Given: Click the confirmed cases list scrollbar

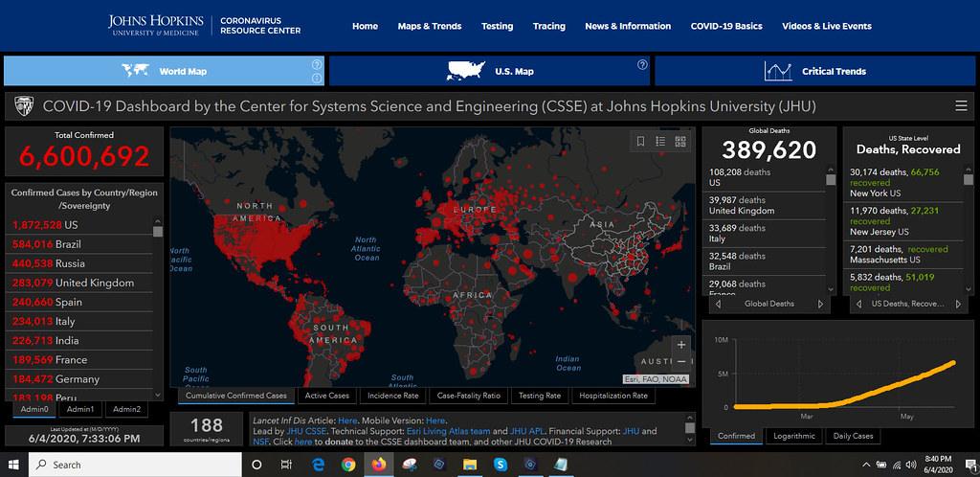Looking at the screenshot, I should [x=158, y=307].
